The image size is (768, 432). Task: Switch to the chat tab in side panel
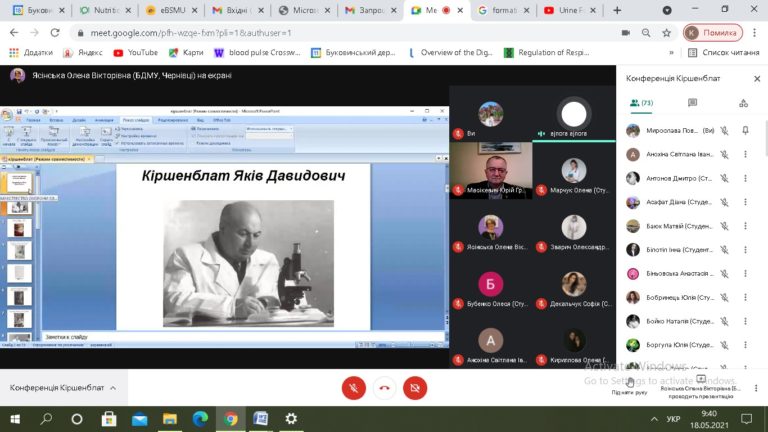[692, 103]
